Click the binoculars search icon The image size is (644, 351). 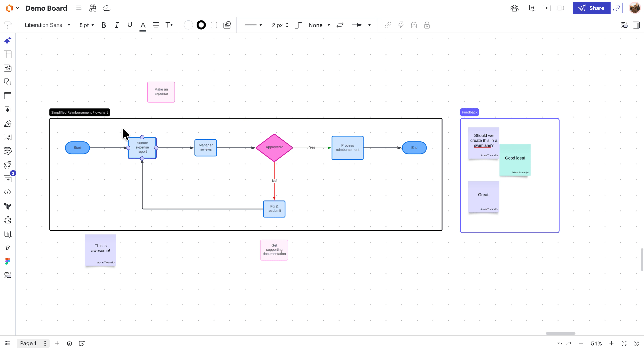(x=92, y=8)
